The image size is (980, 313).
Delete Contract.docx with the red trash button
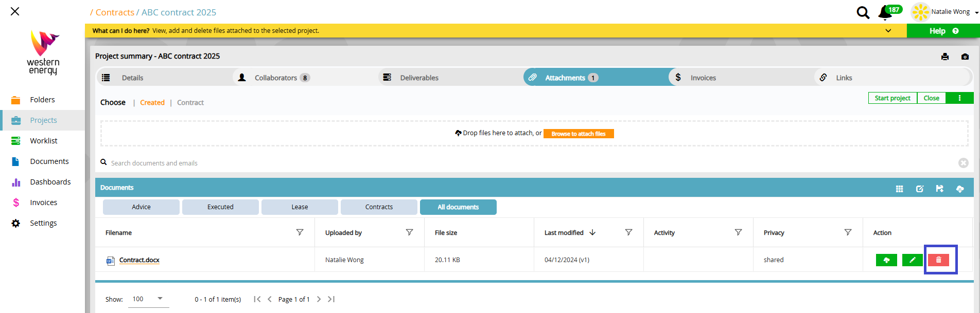pyautogui.click(x=938, y=260)
